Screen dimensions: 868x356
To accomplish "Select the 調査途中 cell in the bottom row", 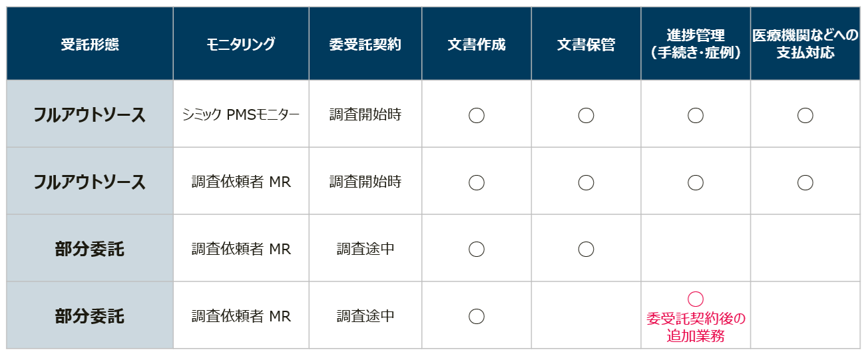I will coord(365,316).
